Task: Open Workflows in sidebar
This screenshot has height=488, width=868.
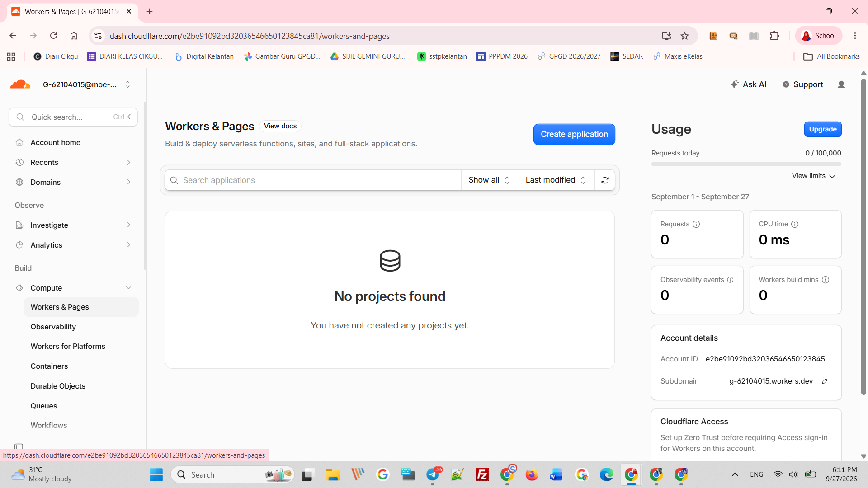Action: pos(48,425)
